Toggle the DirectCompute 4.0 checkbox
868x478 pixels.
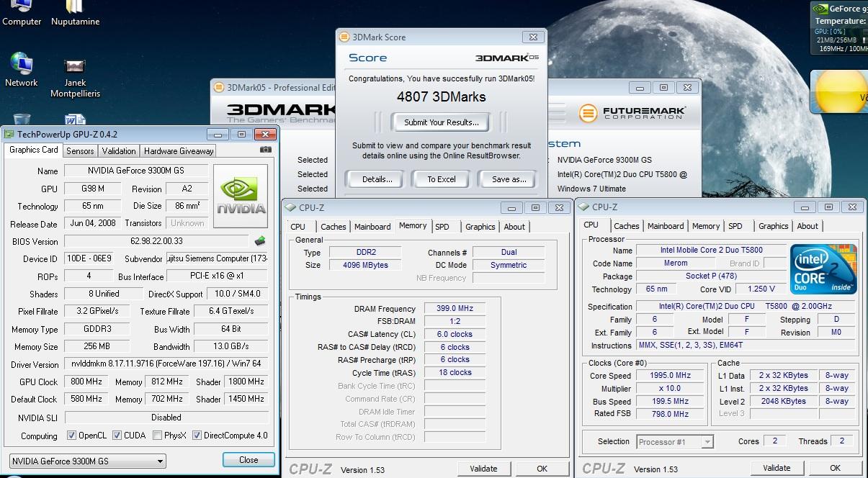pos(197,436)
